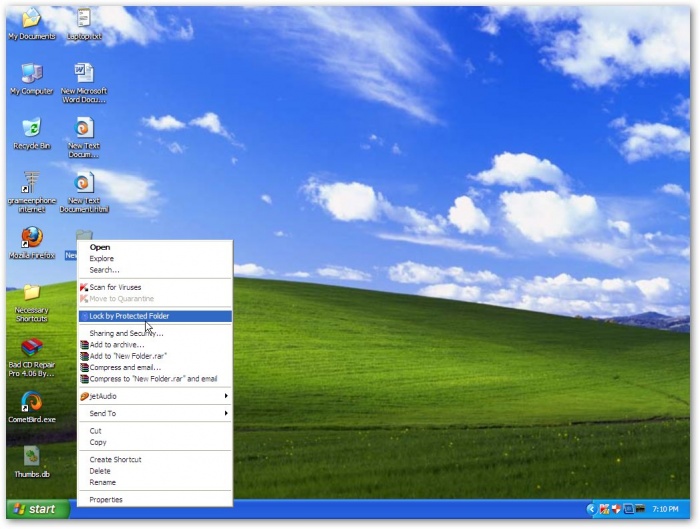Click the system tray clock

pyautogui.click(x=664, y=509)
